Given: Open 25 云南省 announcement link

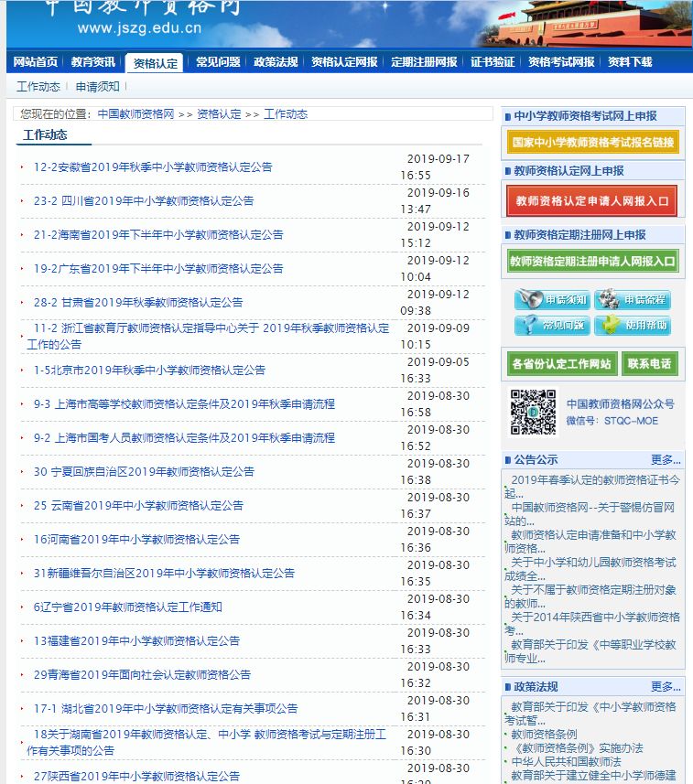Looking at the screenshot, I should tap(138, 506).
